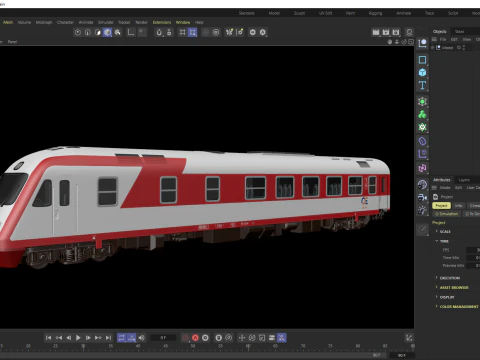Click the Render View clapperboard icon
The height and width of the screenshot is (360, 480).
(x=376, y=32)
